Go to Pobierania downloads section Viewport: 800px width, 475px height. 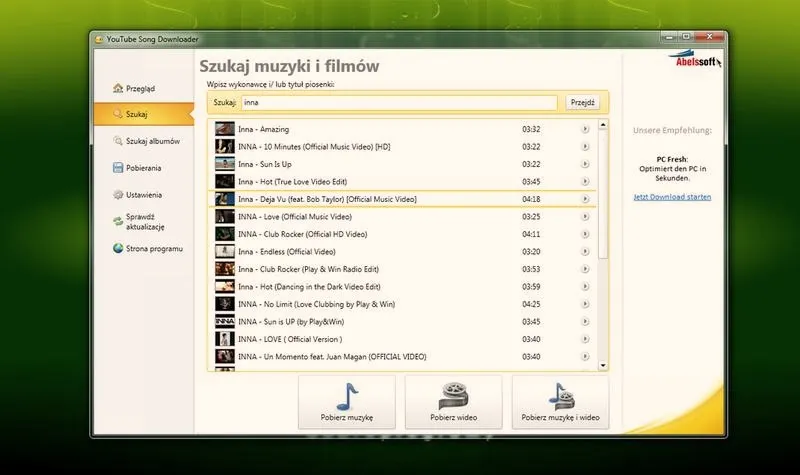click(x=137, y=168)
